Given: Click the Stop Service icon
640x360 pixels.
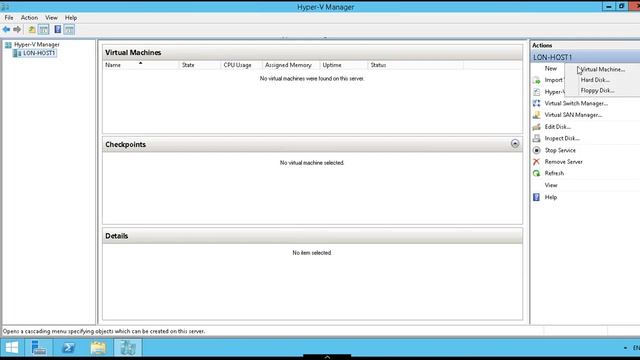Looking at the screenshot, I should click(x=536, y=150).
